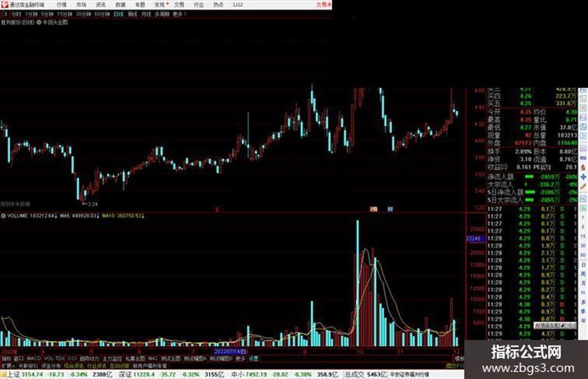Open the 关联报价 tab
Image resolution: width=588 pixels, height=379 pixels.
tap(28, 365)
